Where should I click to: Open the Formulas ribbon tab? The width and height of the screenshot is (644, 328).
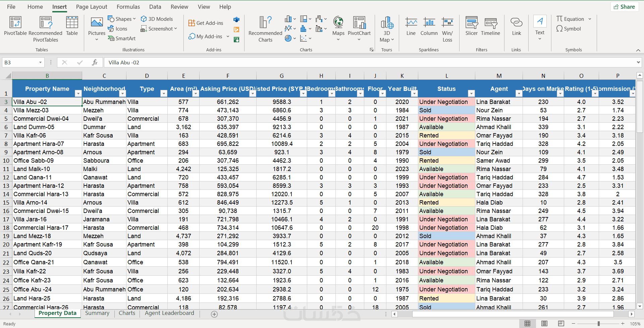128,7
